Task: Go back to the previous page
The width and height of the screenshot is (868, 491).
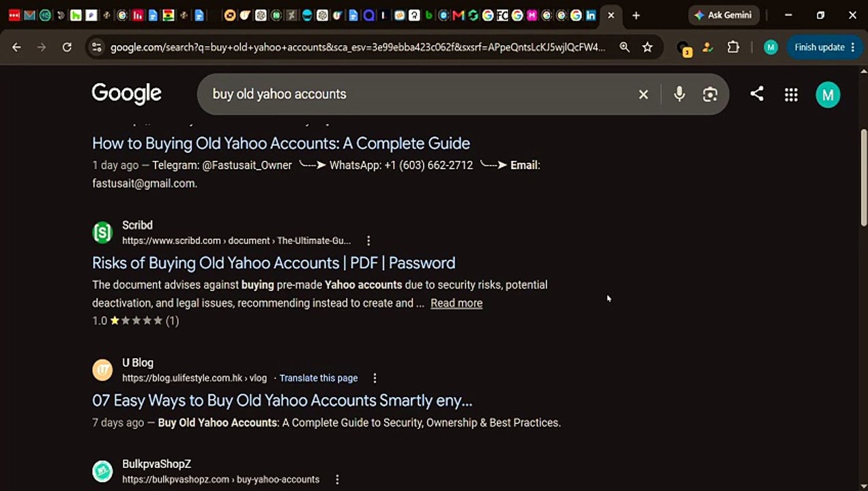Action: point(16,47)
